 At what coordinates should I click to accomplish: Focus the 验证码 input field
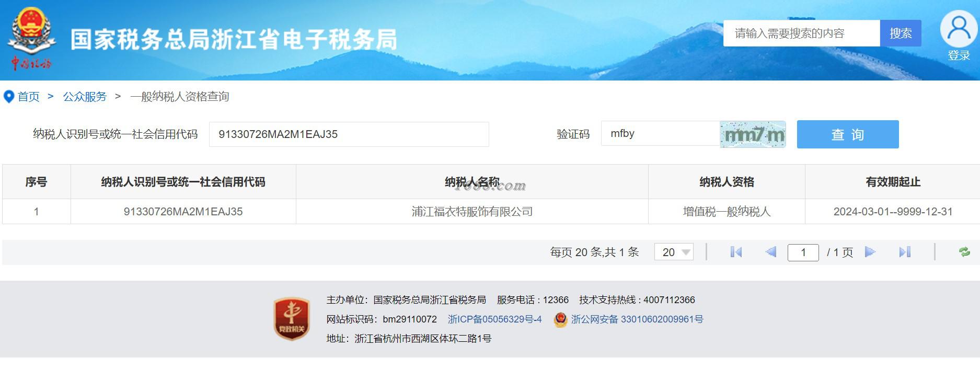point(660,134)
